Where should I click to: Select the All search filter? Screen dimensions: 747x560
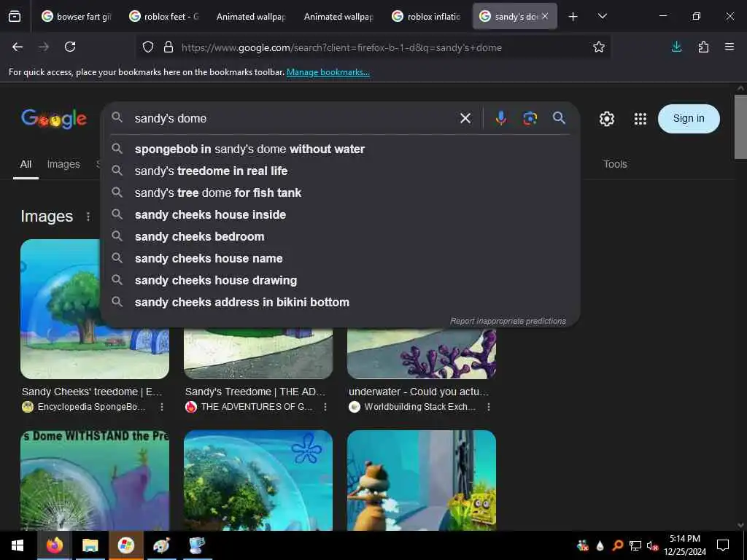coord(26,164)
